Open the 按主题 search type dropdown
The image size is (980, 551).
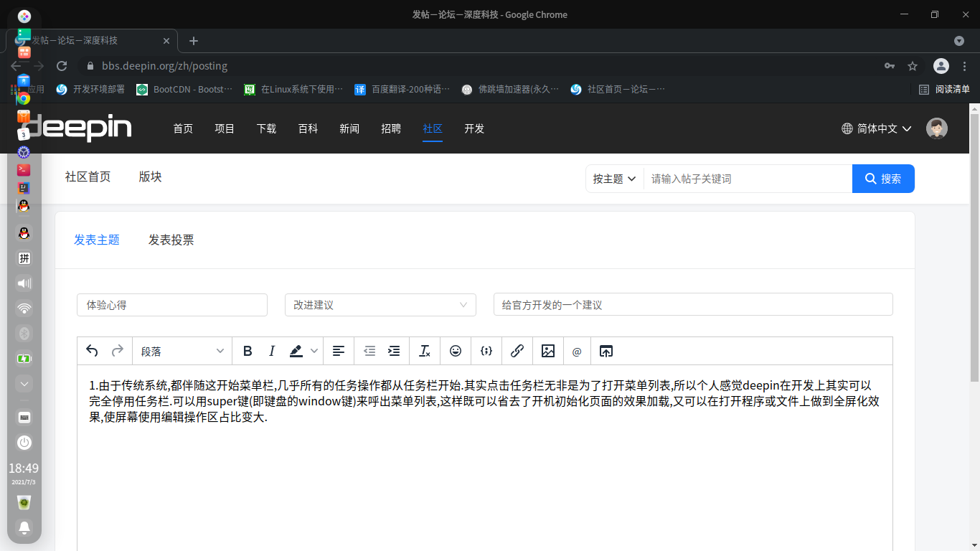(614, 179)
